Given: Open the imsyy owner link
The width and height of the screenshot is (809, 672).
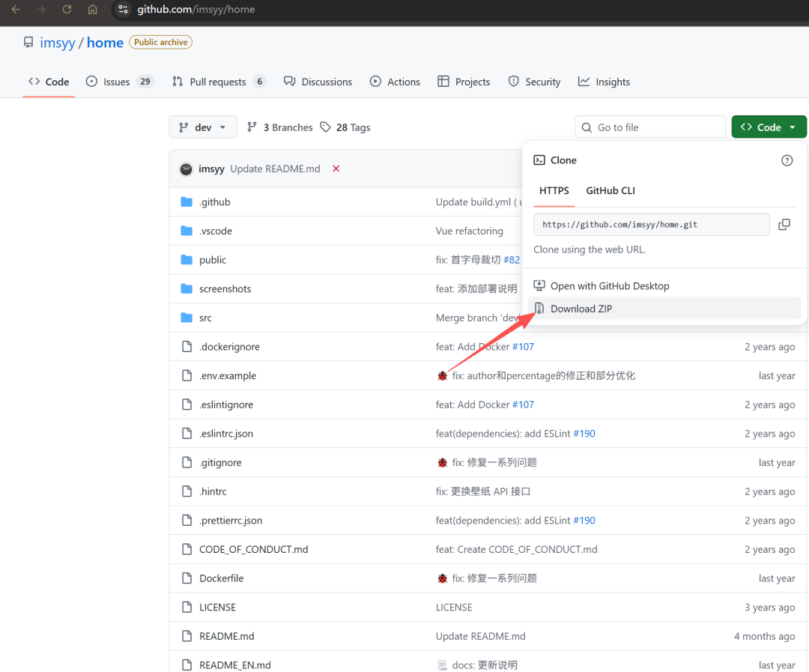Looking at the screenshot, I should [x=57, y=42].
